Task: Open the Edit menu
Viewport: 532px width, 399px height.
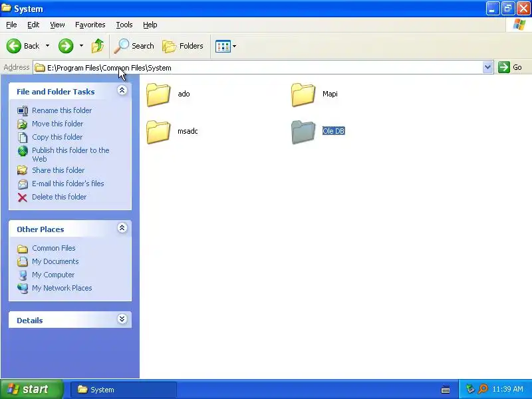Action: (33, 25)
